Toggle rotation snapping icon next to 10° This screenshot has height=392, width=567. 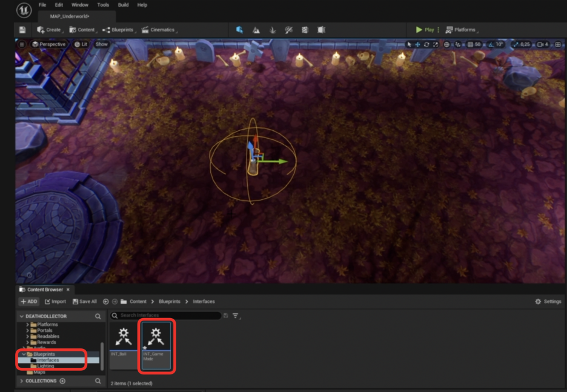pyautogui.click(x=491, y=44)
